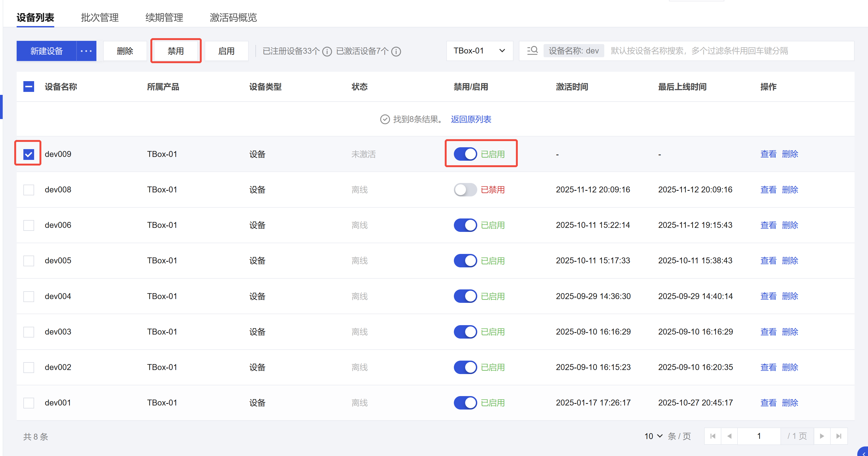
Task: Toggle the select-all header checkbox
Action: (x=29, y=87)
